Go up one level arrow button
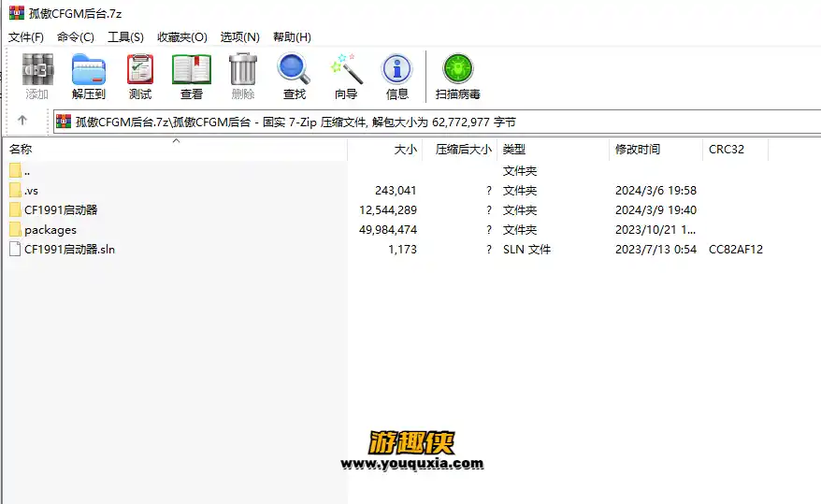The height and width of the screenshot is (504, 821). [22, 121]
